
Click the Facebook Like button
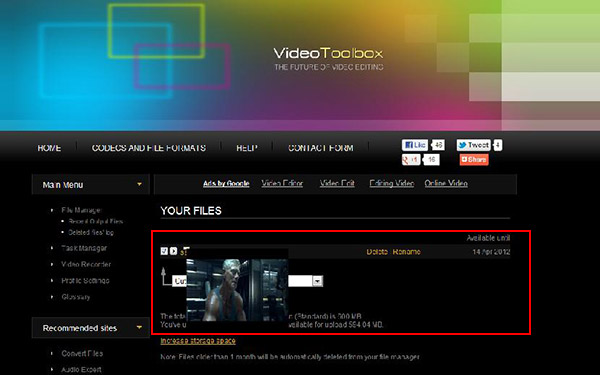coord(414,145)
